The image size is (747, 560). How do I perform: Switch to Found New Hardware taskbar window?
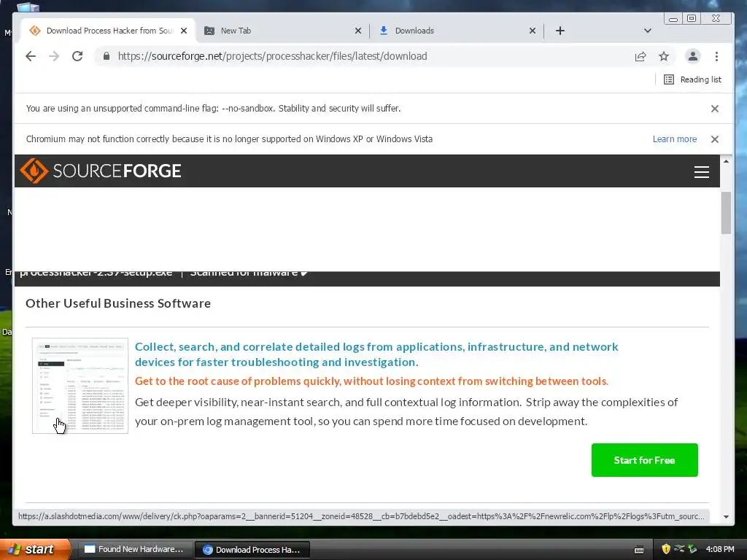134,550
